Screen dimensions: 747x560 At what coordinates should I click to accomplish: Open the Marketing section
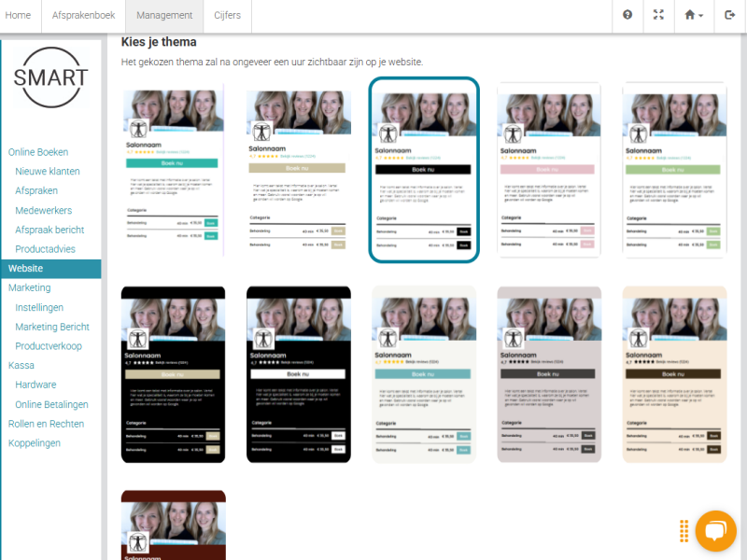coord(30,287)
